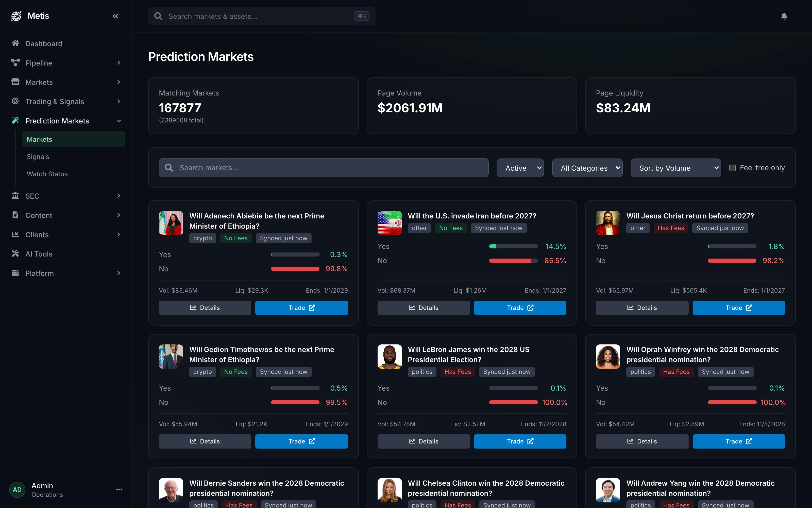812x508 pixels.
Task: Click the Trading & Signals target icon
Action: [15, 101]
